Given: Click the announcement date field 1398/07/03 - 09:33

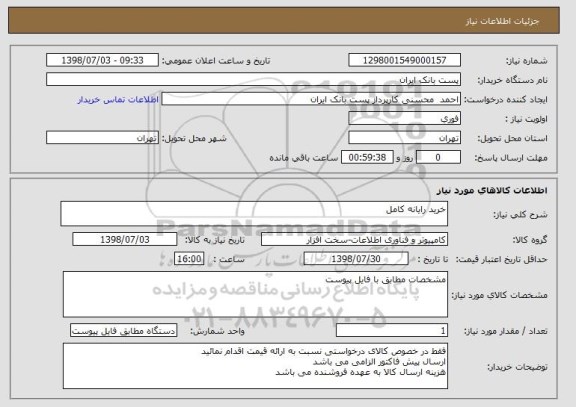Looking at the screenshot, I should [x=102, y=60].
